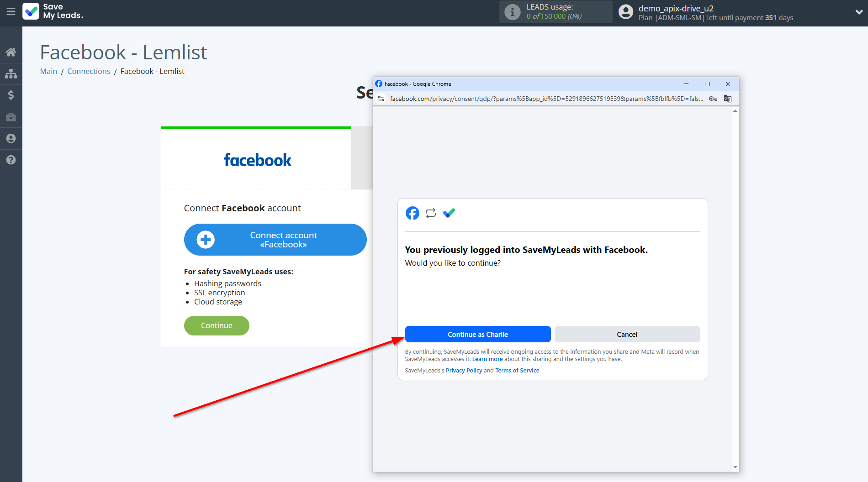Click the Home icon in sidebar
The width and height of the screenshot is (868, 482).
[11, 52]
